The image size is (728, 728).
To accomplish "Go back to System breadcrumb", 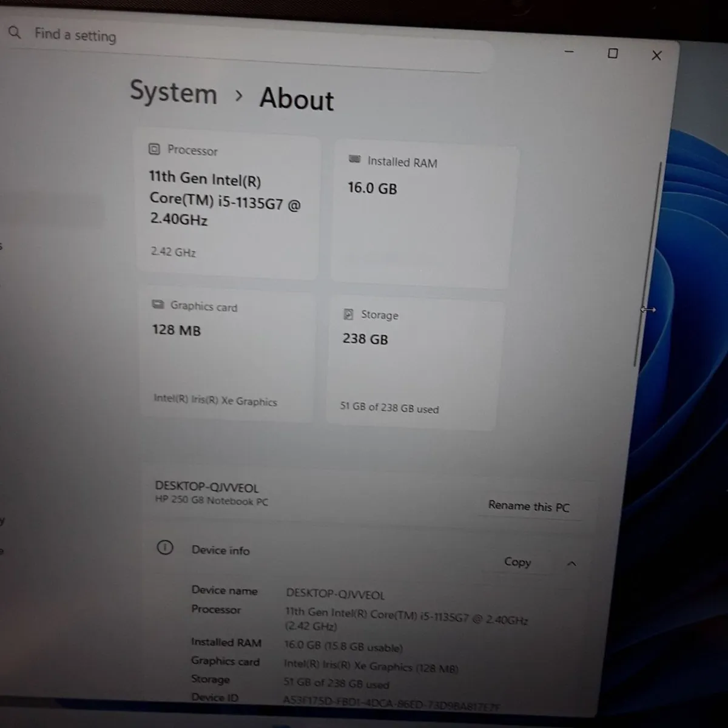I will click(174, 92).
